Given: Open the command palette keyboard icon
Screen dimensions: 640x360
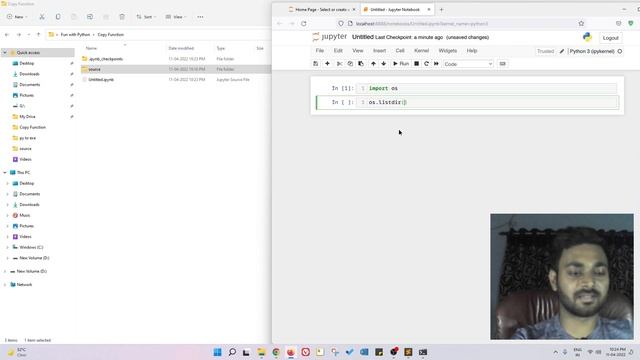Looking at the screenshot, I should (x=502, y=64).
